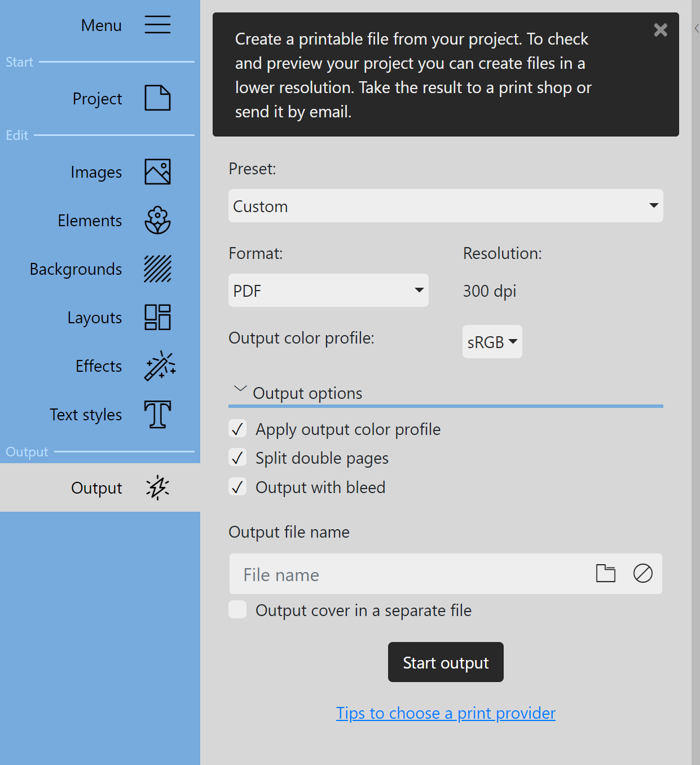The image size is (700, 765).
Task: Uncheck Apply output color profile
Action: [x=237, y=429]
